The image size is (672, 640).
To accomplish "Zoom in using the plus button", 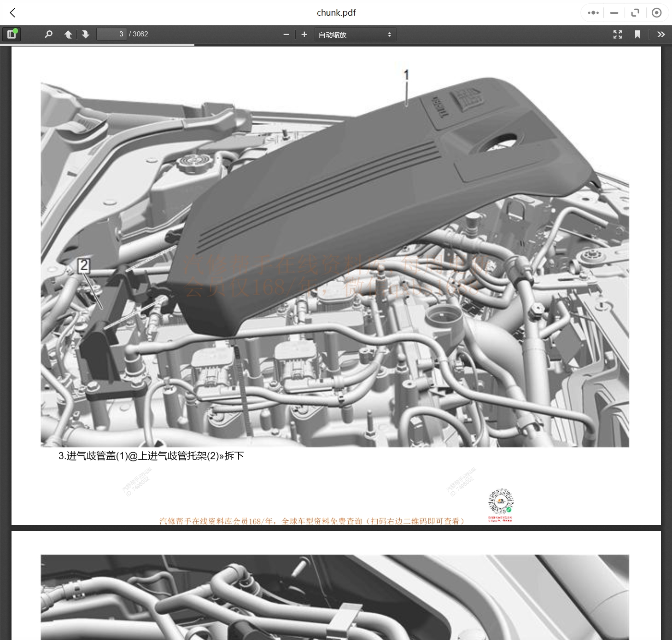I will click(304, 35).
